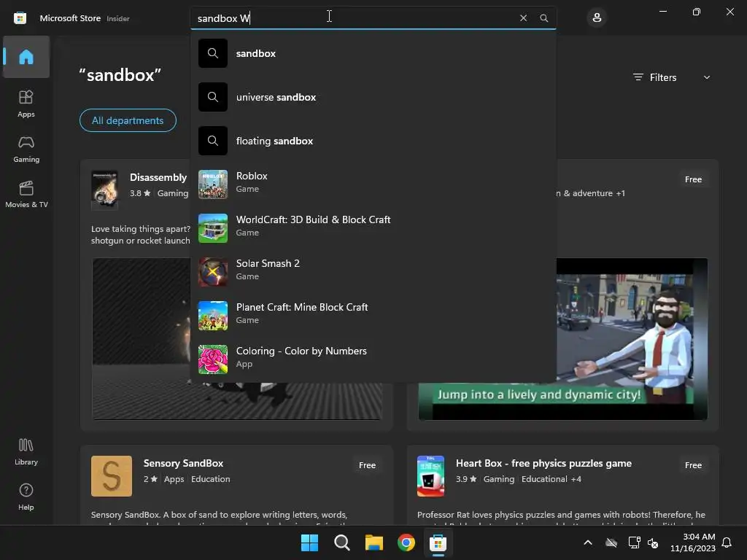Select 'universe sandbox' suggestion
The width and height of the screenshot is (747, 560).
click(x=373, y=97)
